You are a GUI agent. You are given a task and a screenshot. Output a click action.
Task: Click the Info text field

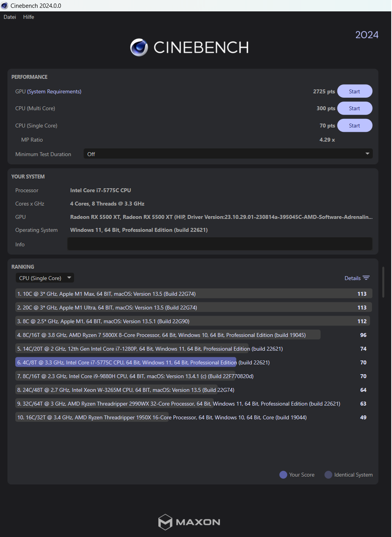220,244
